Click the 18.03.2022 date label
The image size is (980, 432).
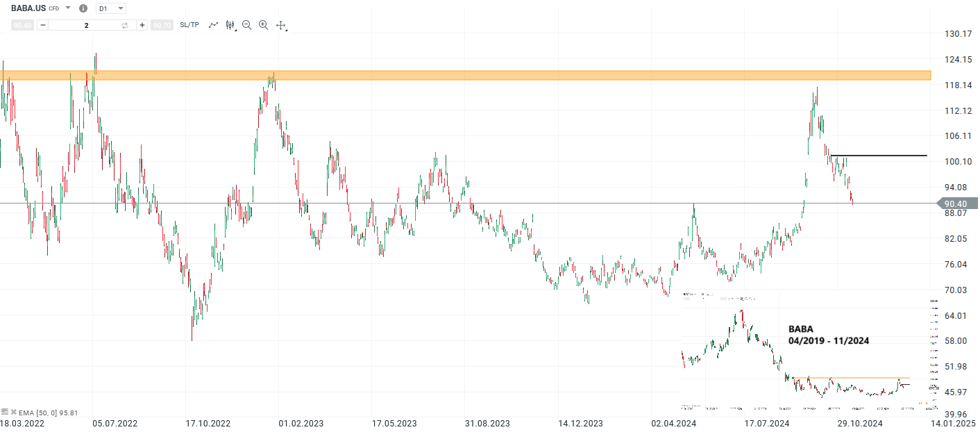point(21,422)
